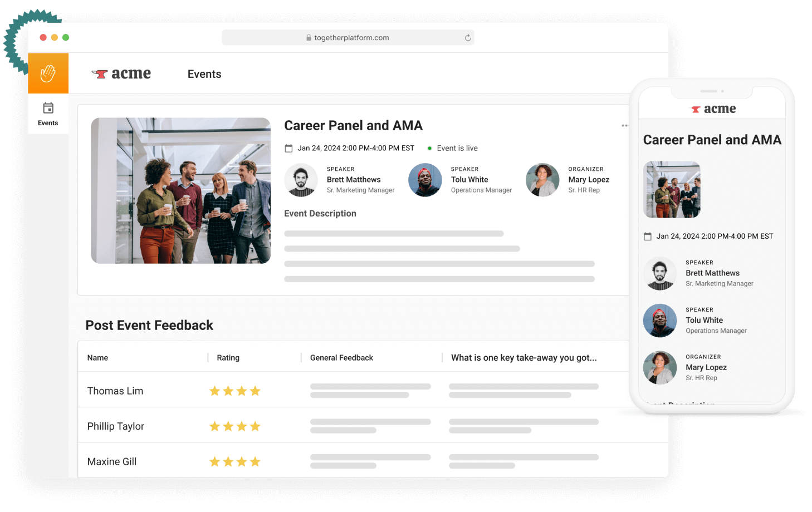The image size is (812, 512).
Task: Reload page using browser refresh icon
Action: pos(468,38)
